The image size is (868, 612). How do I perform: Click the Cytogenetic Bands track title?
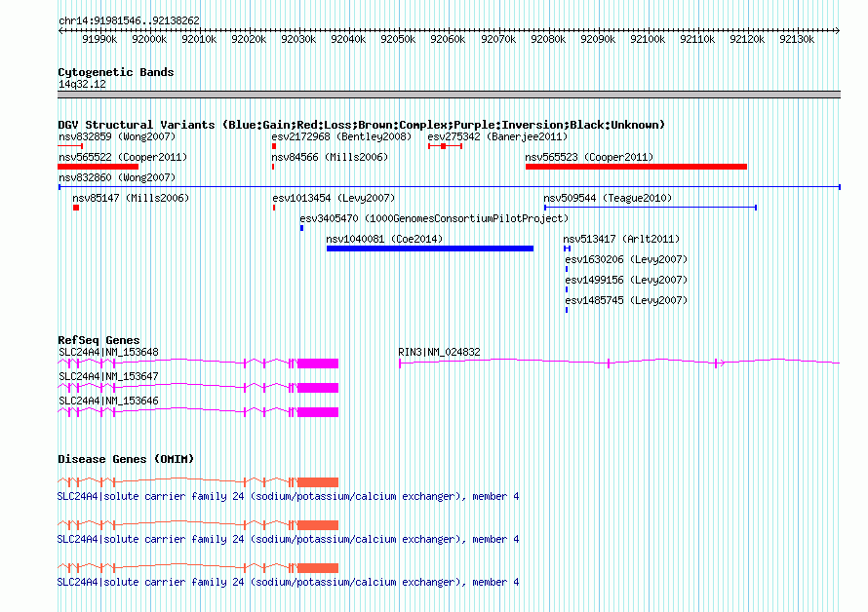(x=116, y=72)
